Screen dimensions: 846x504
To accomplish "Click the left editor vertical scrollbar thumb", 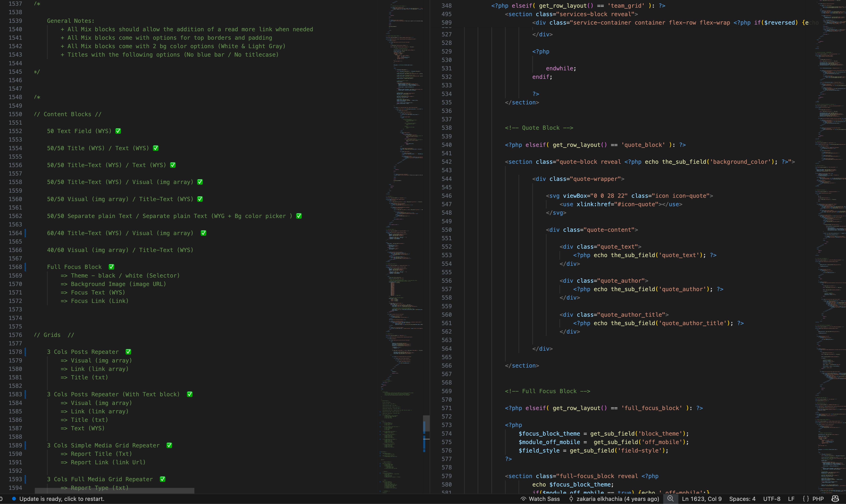I will point(426,424).
